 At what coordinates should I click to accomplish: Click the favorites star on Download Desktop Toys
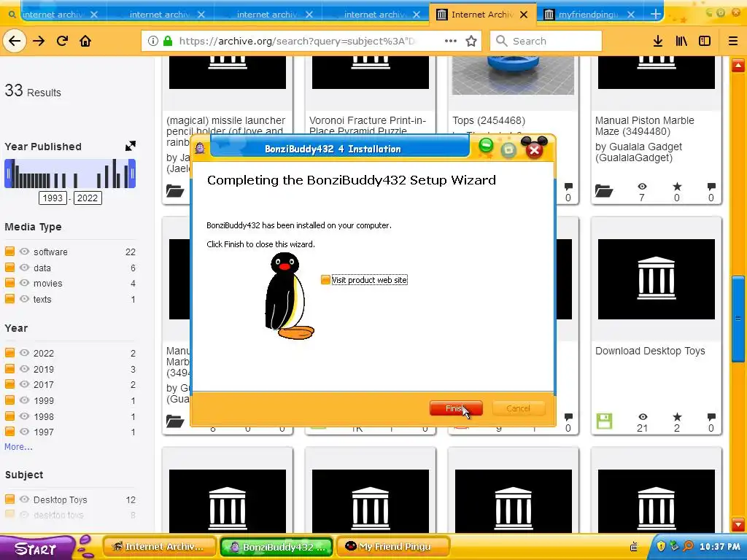click(x=677, y=416)
